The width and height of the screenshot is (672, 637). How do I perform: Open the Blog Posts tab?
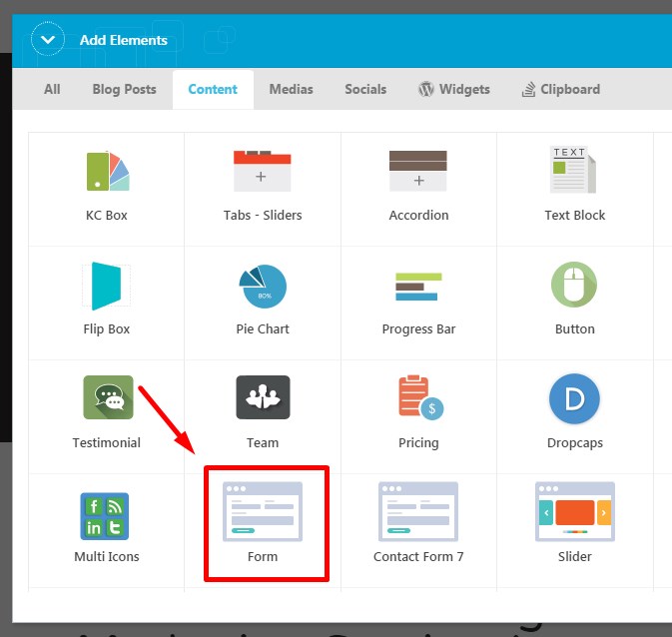coord(124,89)
